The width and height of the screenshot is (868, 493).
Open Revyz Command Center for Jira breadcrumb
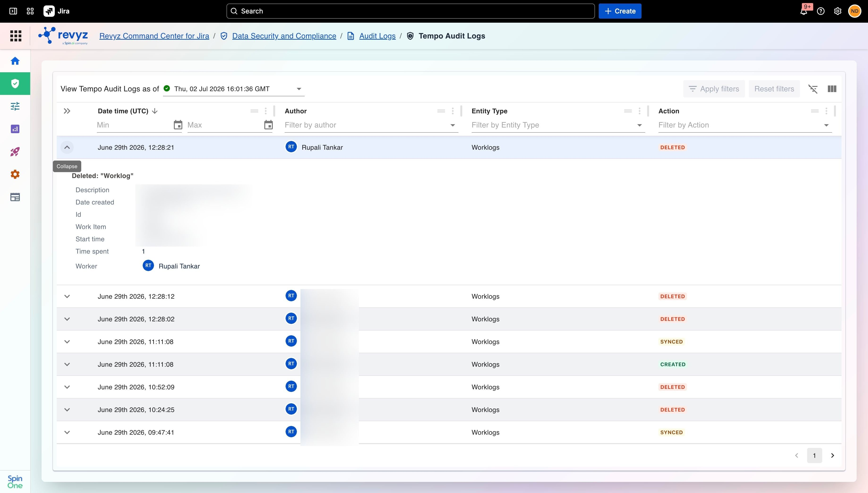pos(154,36)
